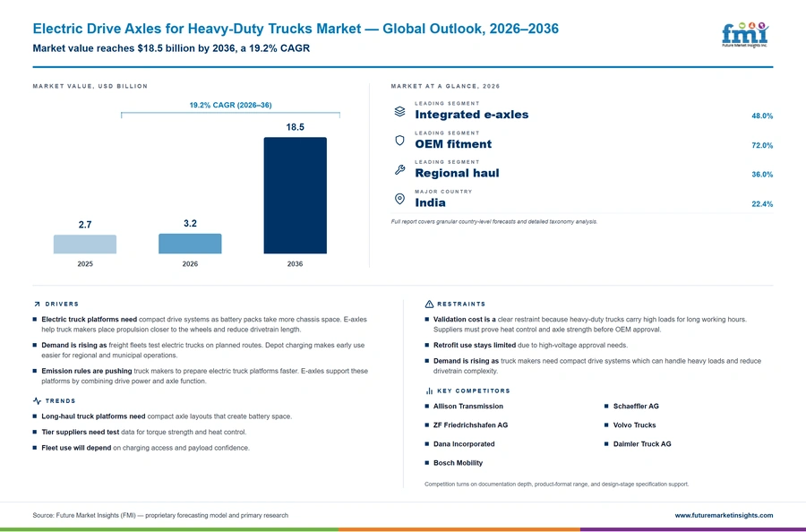The height and width of the screenshot is (532, 806).
Task: Click the pulse icon next to Trends heading
Action: tap(37, 401)
